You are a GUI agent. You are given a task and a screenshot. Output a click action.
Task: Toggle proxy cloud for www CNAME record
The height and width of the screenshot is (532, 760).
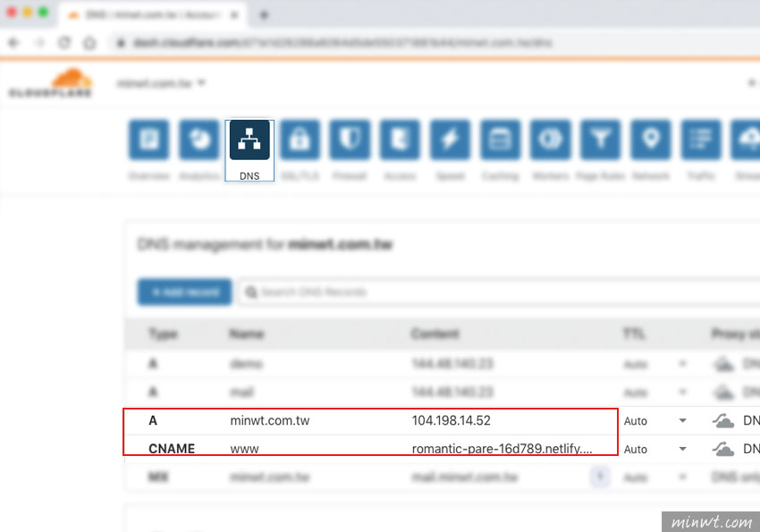[723, 449]
